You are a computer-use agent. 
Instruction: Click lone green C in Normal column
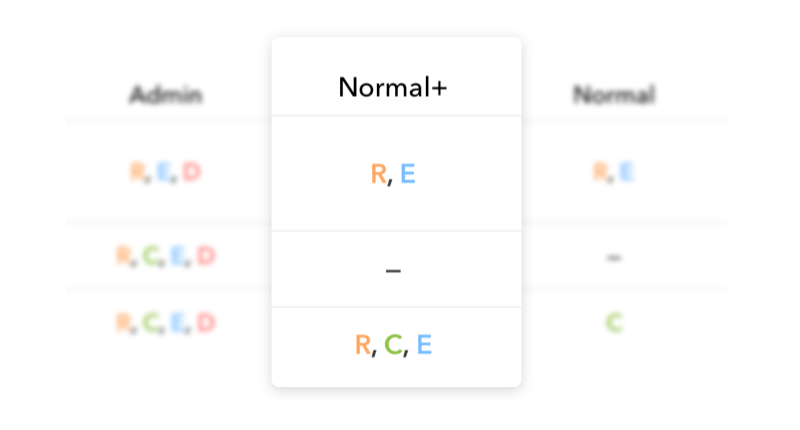[614, 322]
